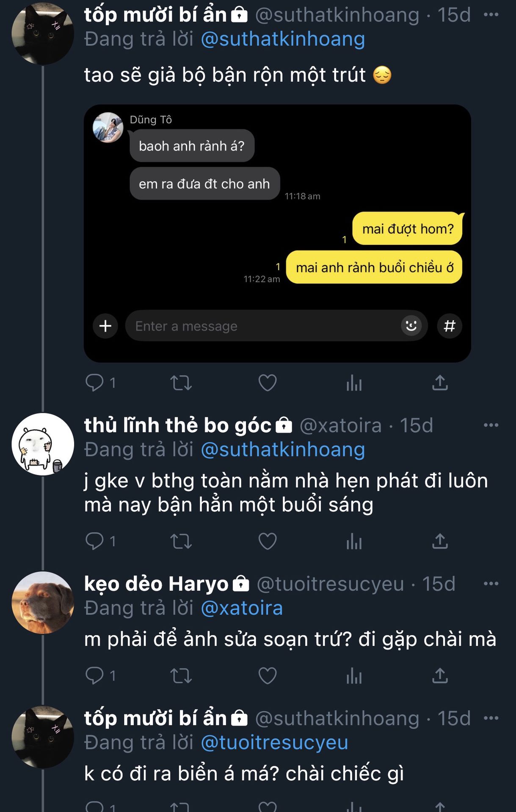Viewport: 516px width, 812px height.
Task: Open more options on the first tweet
Action: click(x=491, y=15)
